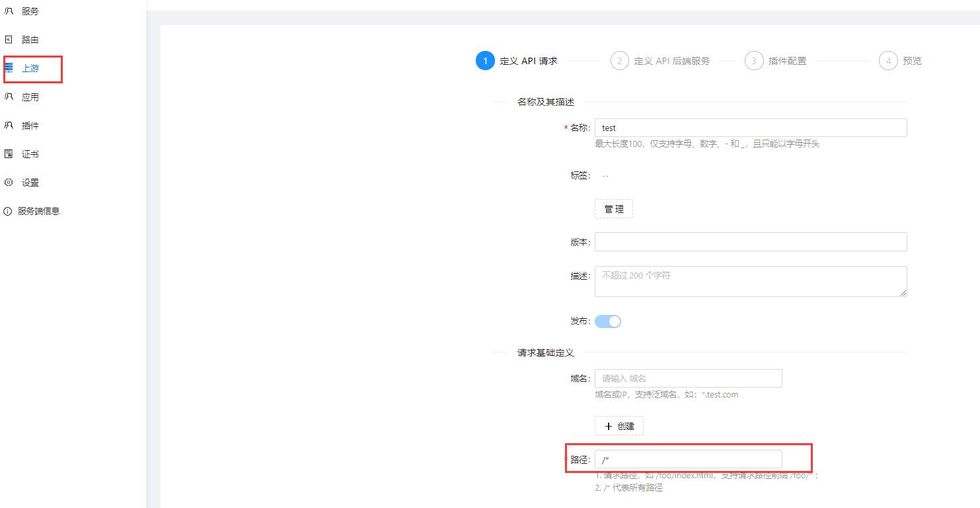Click the 上游 sidebar icon
Screen dimensions: 980x508
[x=9, y=68]
